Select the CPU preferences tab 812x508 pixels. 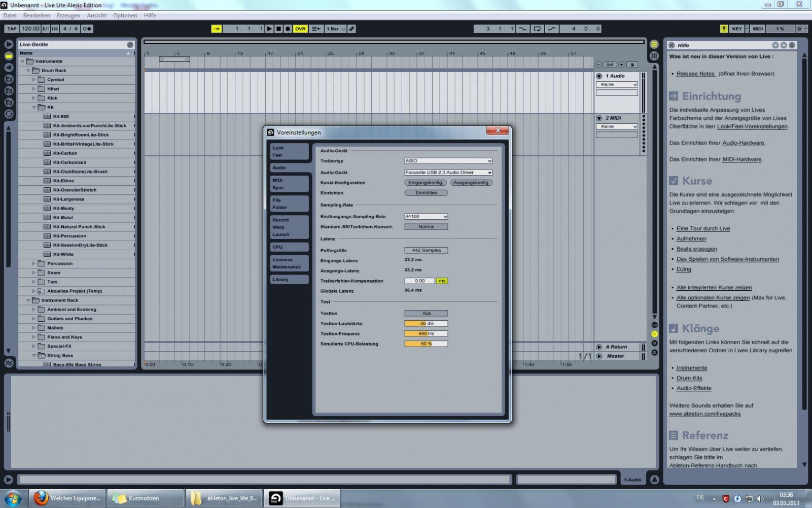tap(289, 247)
